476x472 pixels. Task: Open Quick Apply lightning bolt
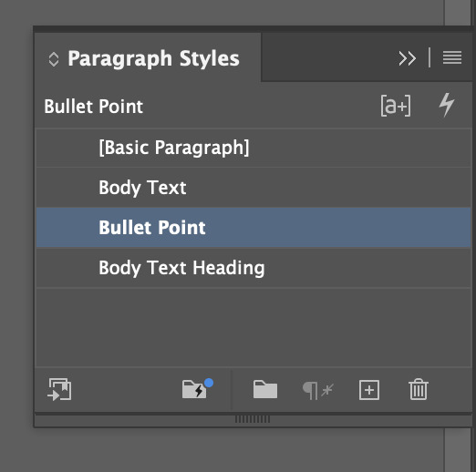(x=447, y=105)
